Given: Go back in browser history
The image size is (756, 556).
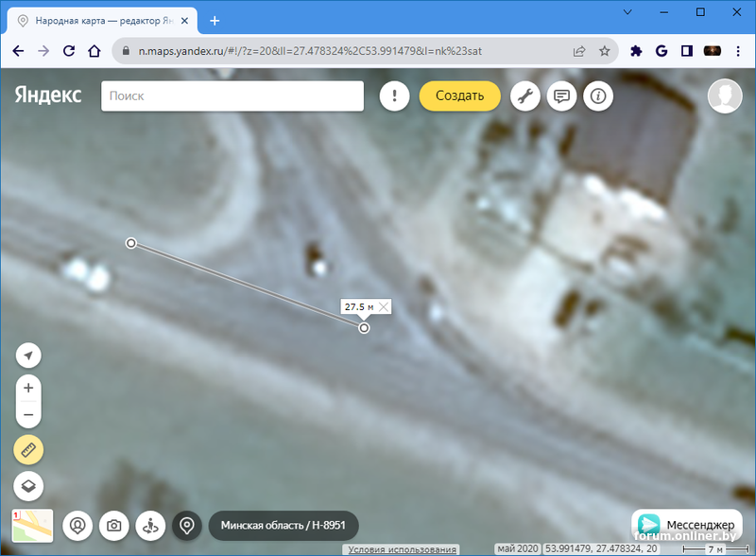Looking at the screenshot, I should [18, 51].
